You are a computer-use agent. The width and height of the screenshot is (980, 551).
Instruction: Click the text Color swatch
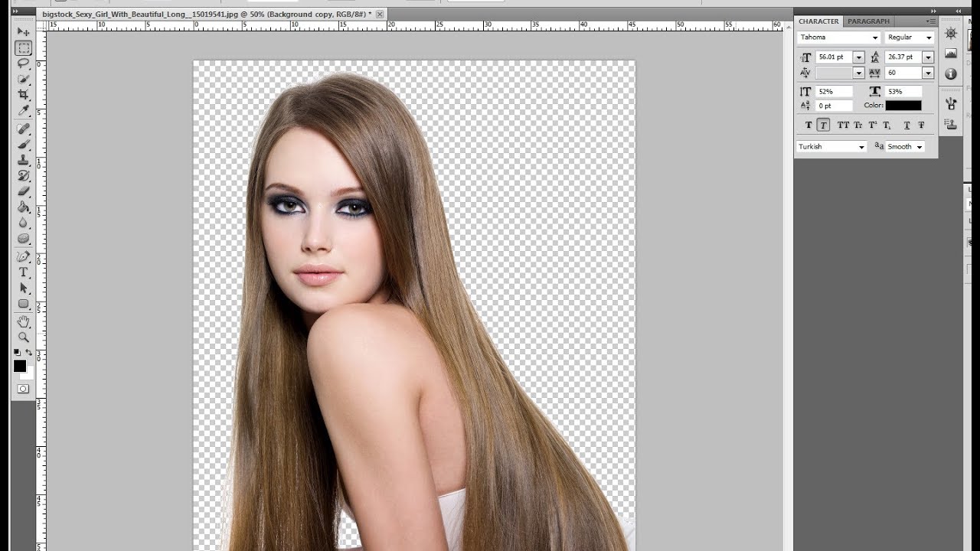tap(903, 106)
